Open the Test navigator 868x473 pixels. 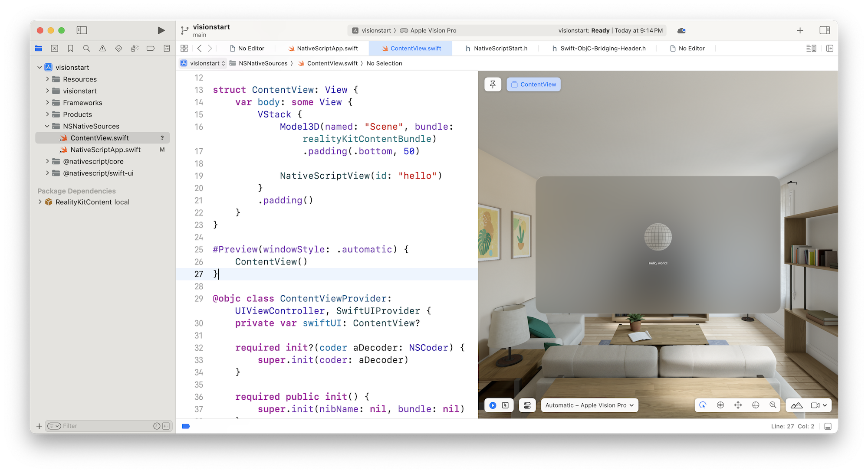pyautogui.click(x=118, y=48)
